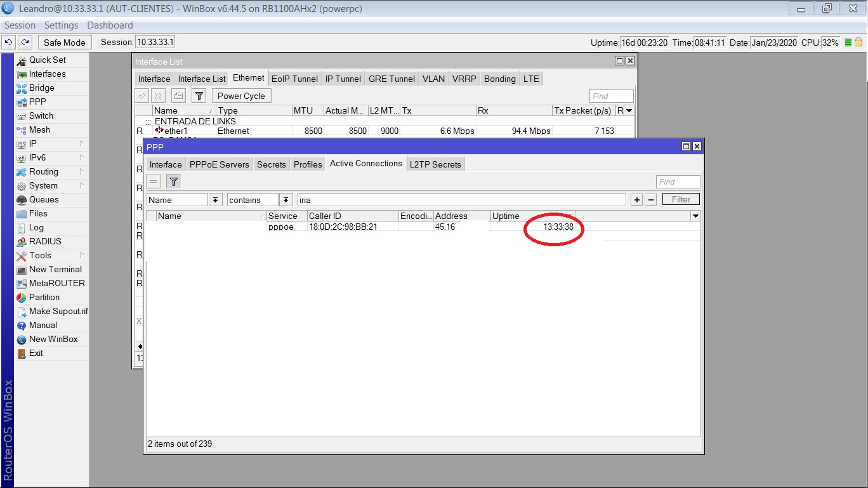Open RADIUS from the sidebar

[x=45, y=241]
